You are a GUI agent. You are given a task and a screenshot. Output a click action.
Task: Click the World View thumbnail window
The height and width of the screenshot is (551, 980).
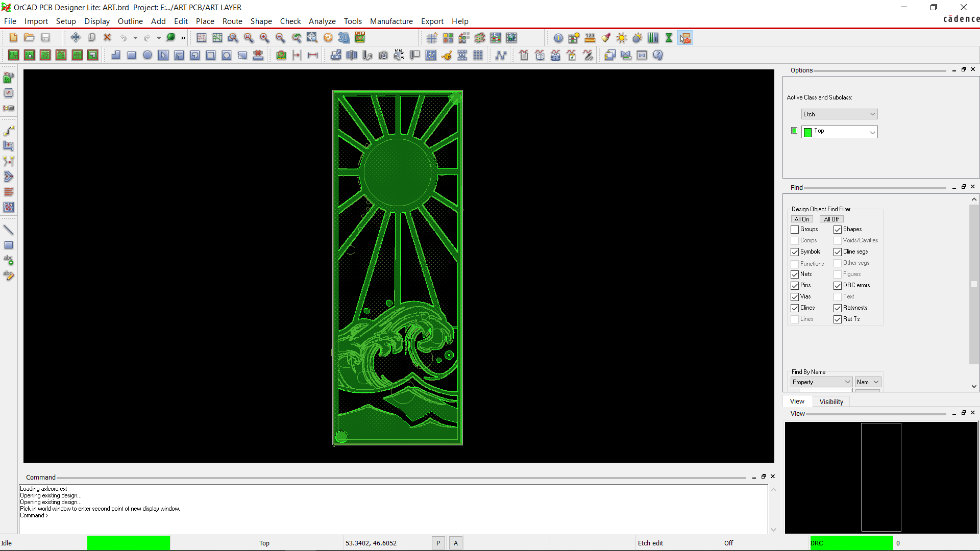(881, 478)
